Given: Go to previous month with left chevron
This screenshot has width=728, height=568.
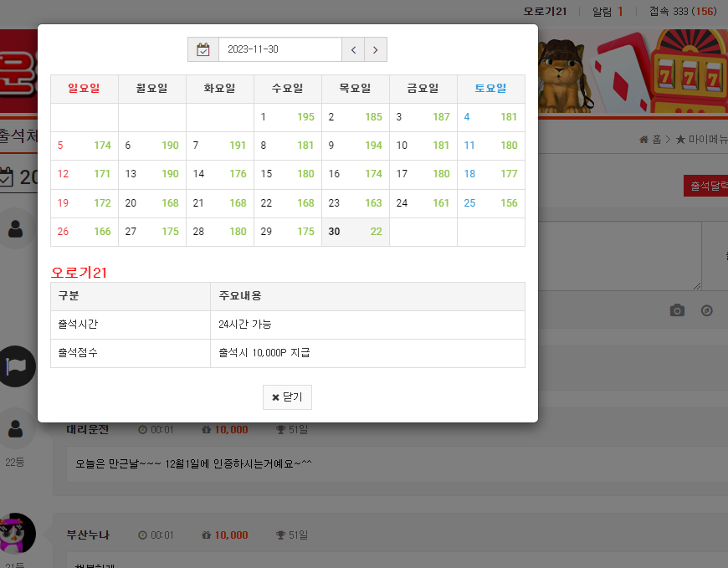Looking at the screenshot, I should point(353,49).
